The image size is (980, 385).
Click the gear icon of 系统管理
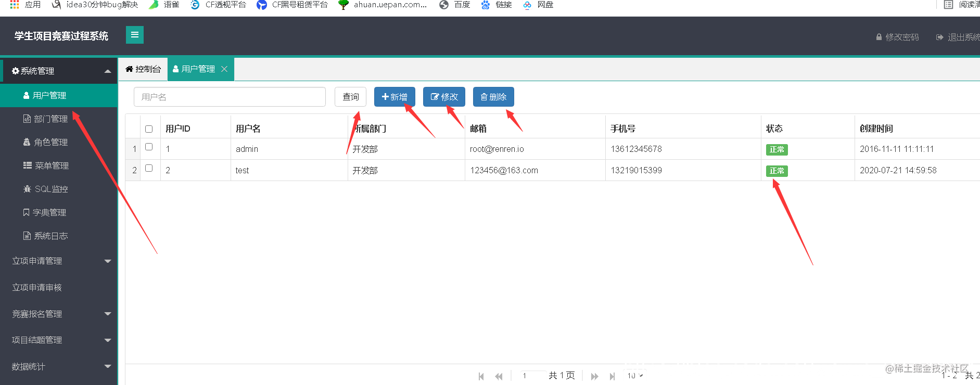point(16,71)
